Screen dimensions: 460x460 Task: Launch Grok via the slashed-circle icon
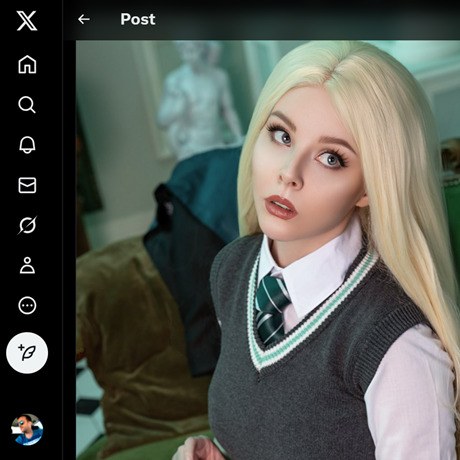pos(27,225)
